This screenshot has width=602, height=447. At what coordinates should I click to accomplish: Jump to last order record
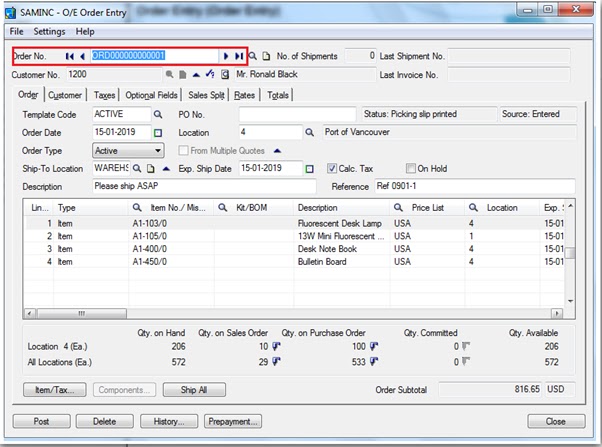pos(239,56)
